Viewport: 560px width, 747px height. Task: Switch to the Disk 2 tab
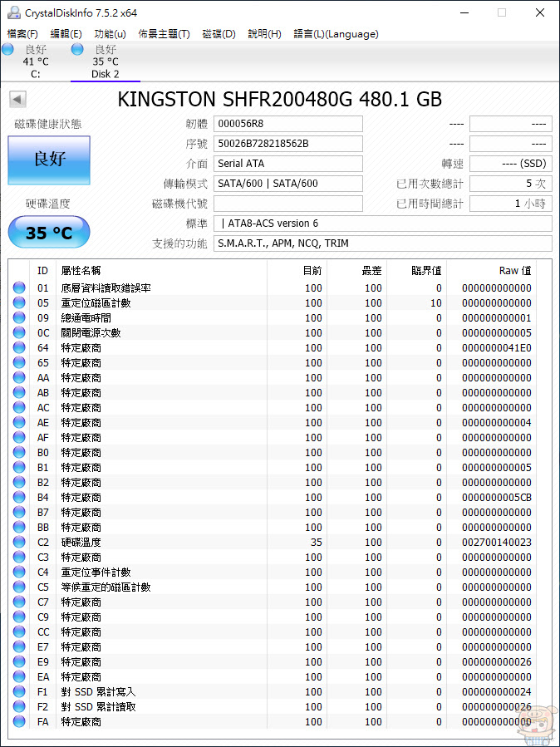click(x=106, y=61)
